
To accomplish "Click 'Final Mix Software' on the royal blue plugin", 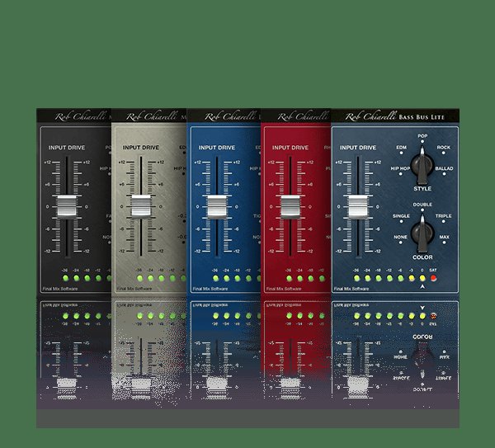I will [x=210, y=289].
